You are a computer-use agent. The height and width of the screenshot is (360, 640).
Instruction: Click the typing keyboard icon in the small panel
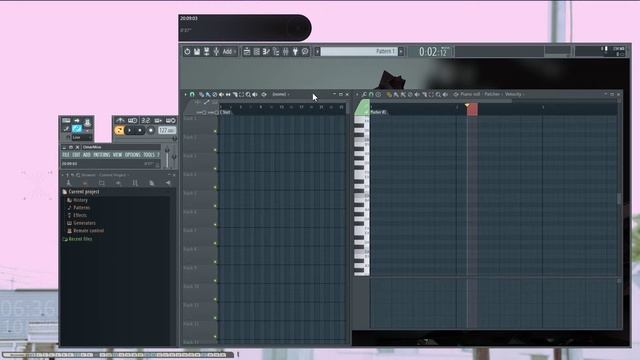click(66, 121)
